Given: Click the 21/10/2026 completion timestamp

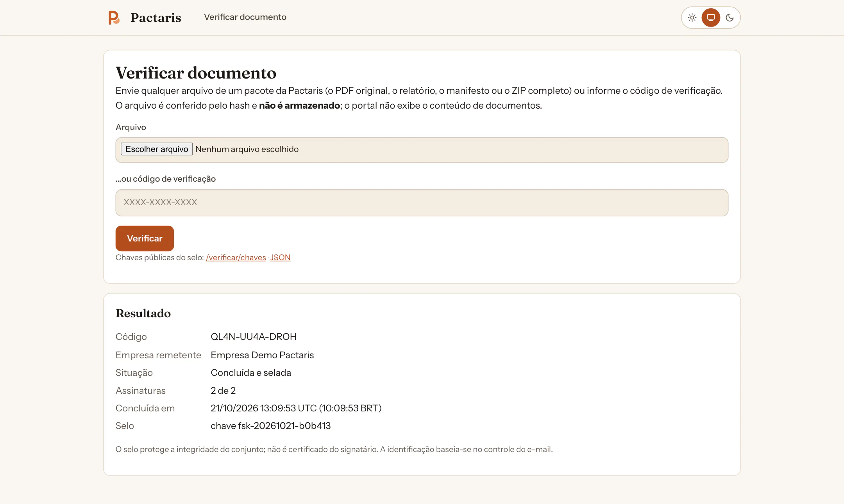Looking at the screenshot, I should [x=296, y=408].
